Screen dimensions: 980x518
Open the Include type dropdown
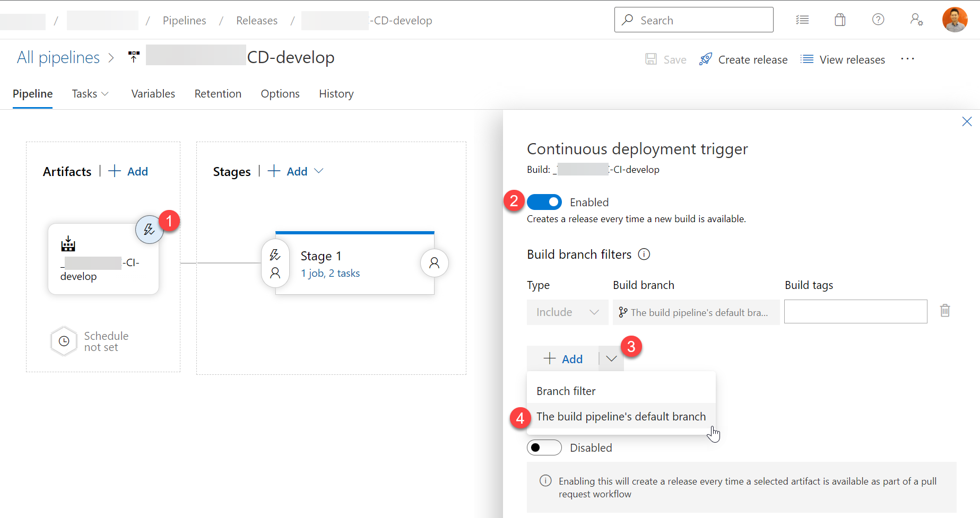568,312
